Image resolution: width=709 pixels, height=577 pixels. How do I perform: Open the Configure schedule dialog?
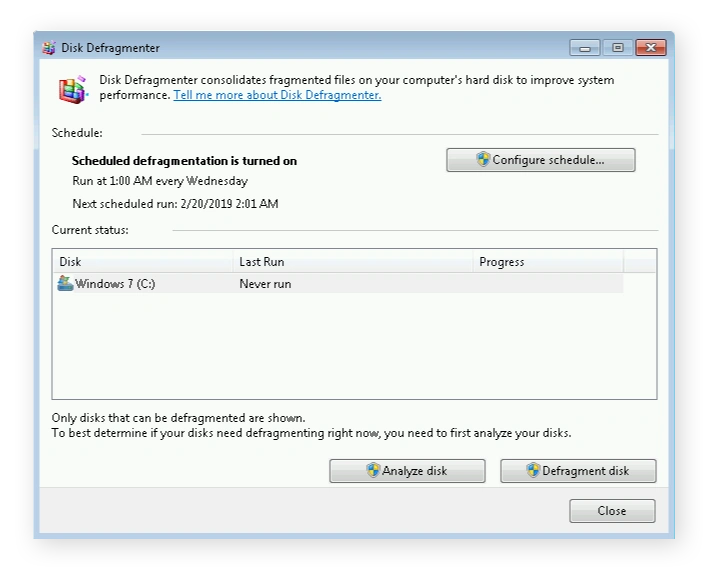tap(540, 160)
